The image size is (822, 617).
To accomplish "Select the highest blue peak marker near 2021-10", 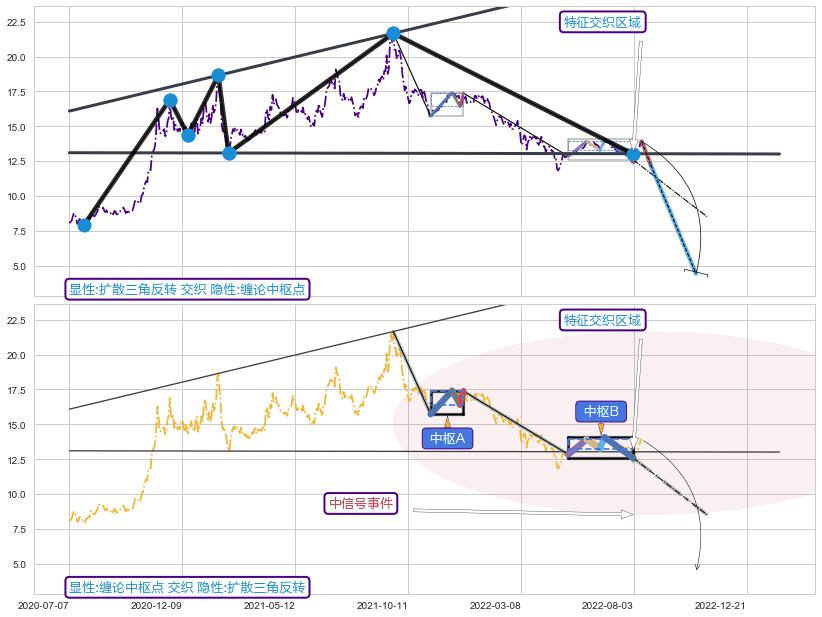I will point(393,34).
